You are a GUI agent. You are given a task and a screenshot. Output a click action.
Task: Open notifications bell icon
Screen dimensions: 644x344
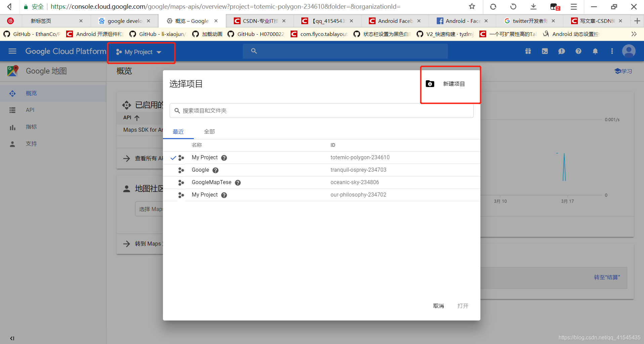(595, 51)
